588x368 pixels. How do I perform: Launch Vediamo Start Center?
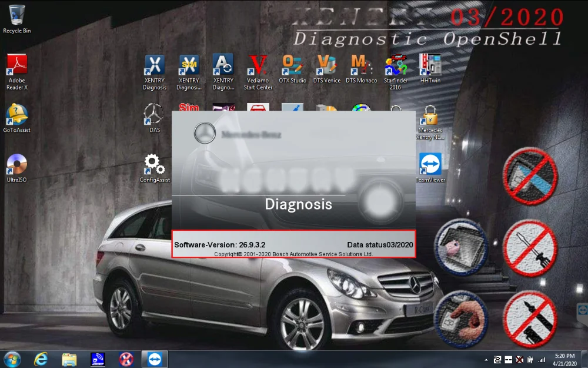[258, 72]
